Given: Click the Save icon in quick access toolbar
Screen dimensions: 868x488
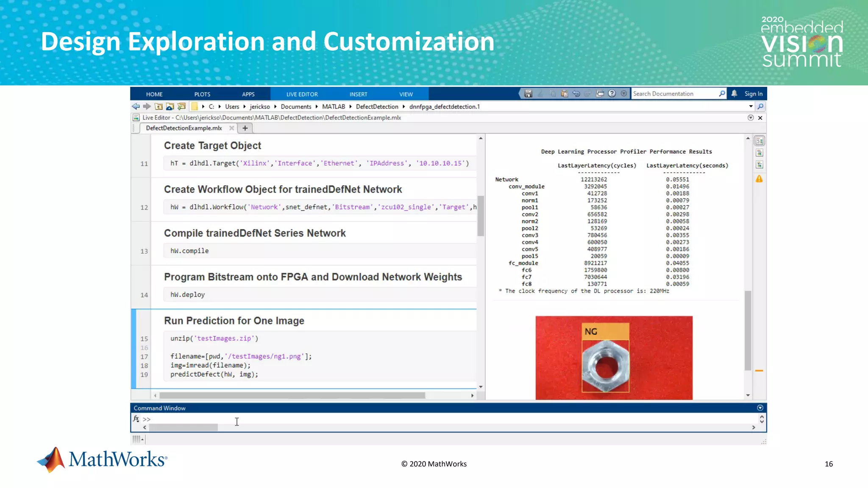Looking at the screenshot, I should tap(528, 94).
